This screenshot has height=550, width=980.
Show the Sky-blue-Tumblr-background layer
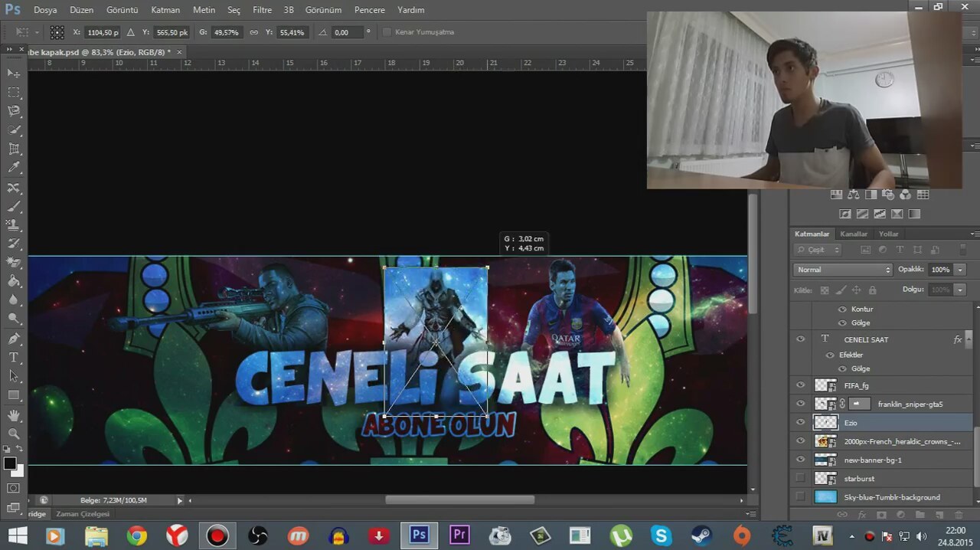click(801, 496)
